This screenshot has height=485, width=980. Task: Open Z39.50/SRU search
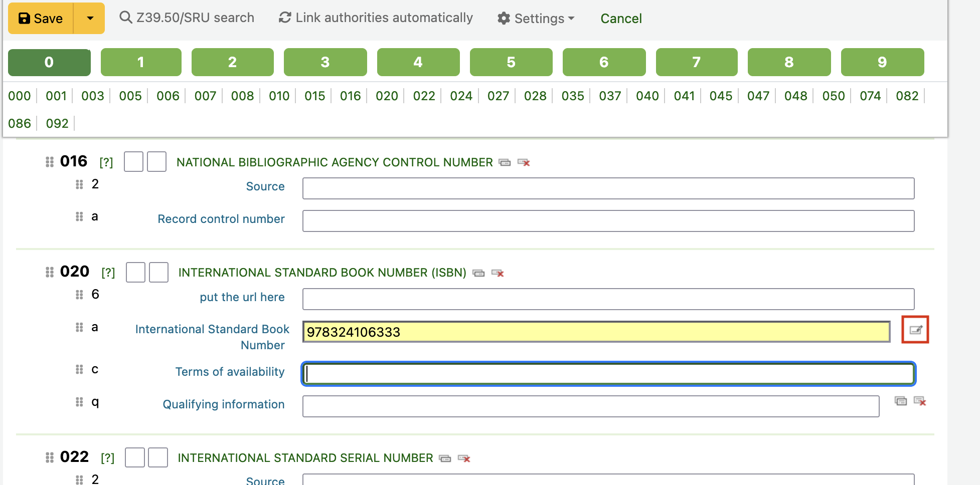187,18
